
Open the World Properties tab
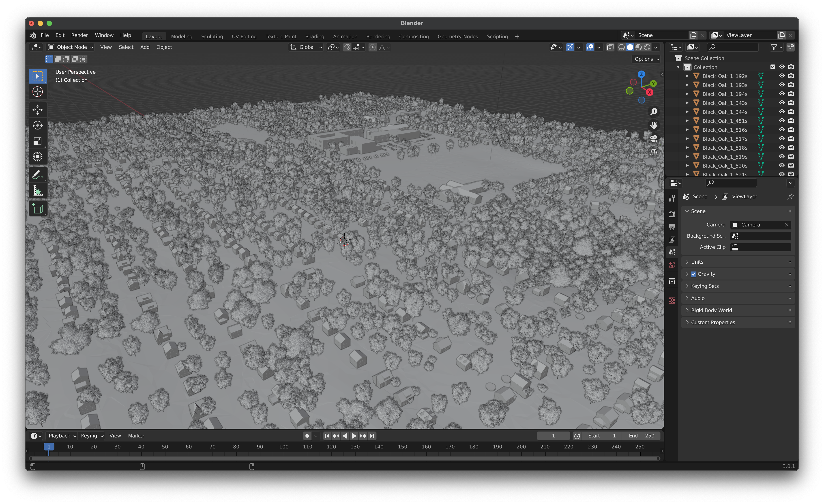672,265
